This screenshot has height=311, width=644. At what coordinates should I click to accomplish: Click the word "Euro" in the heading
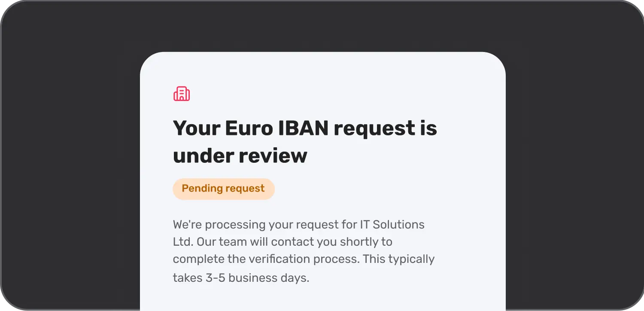pos(248,128)
